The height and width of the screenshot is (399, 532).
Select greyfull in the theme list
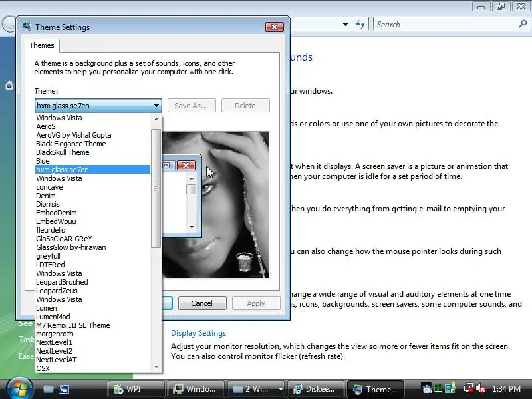[92, 256]
